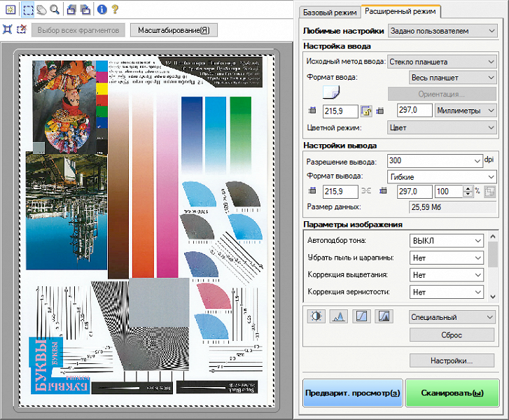Click the Предварит. просмотр button
509x420 pixels.
tap(353, 393)
